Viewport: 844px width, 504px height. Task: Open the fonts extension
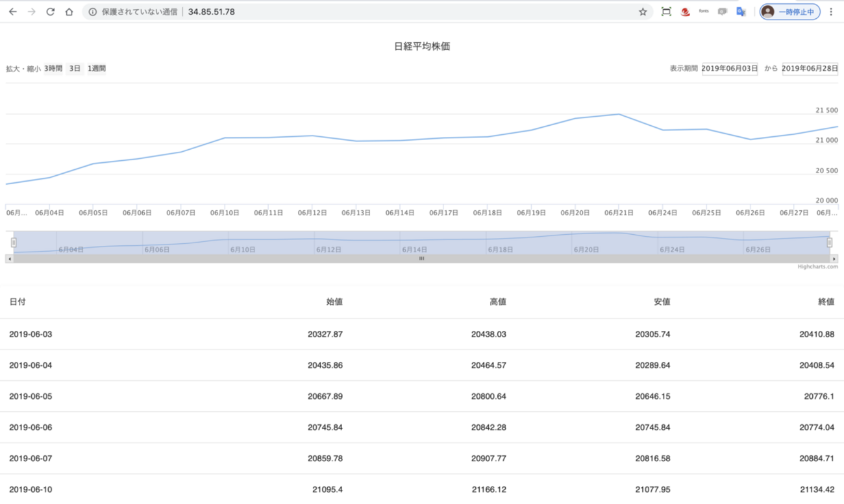coord(704,11)
